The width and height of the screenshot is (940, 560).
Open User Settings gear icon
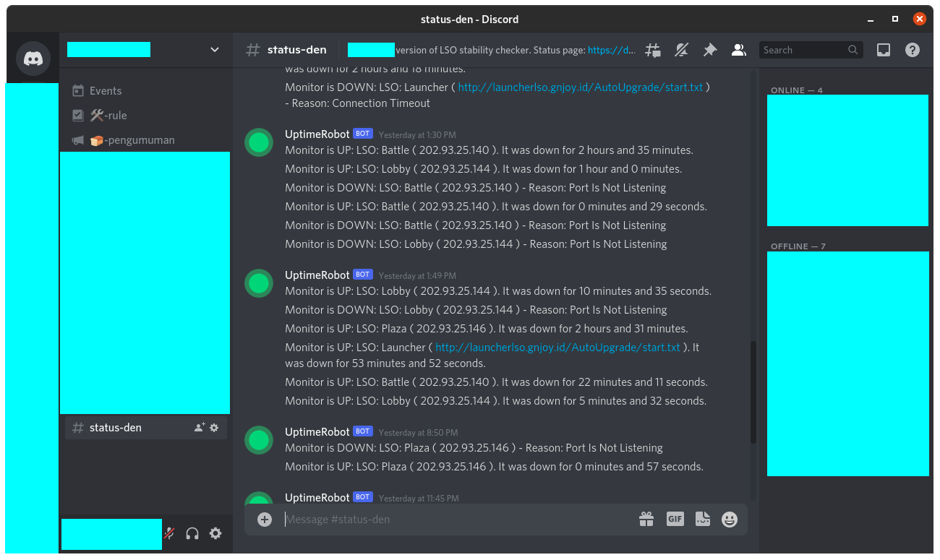point(215,534)
